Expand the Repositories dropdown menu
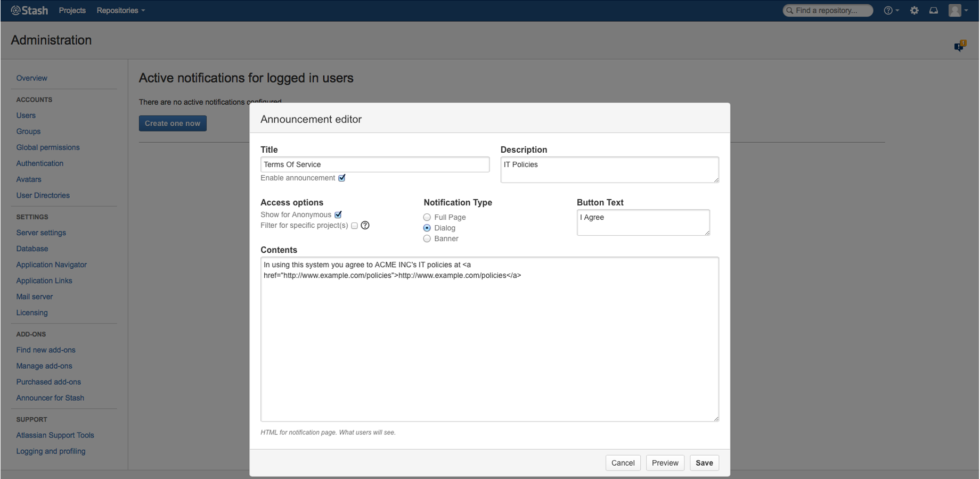The image size is (980, 479). (x=120, y=11)
